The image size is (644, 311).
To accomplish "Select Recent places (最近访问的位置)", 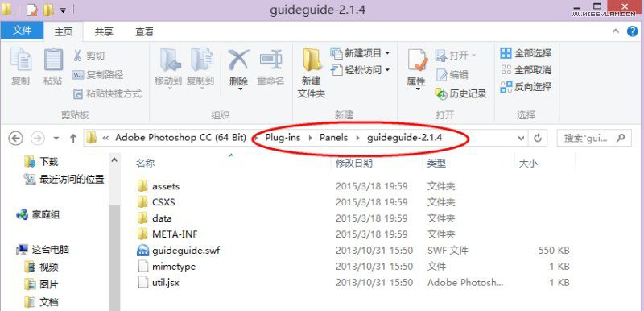I will [64, 179].
